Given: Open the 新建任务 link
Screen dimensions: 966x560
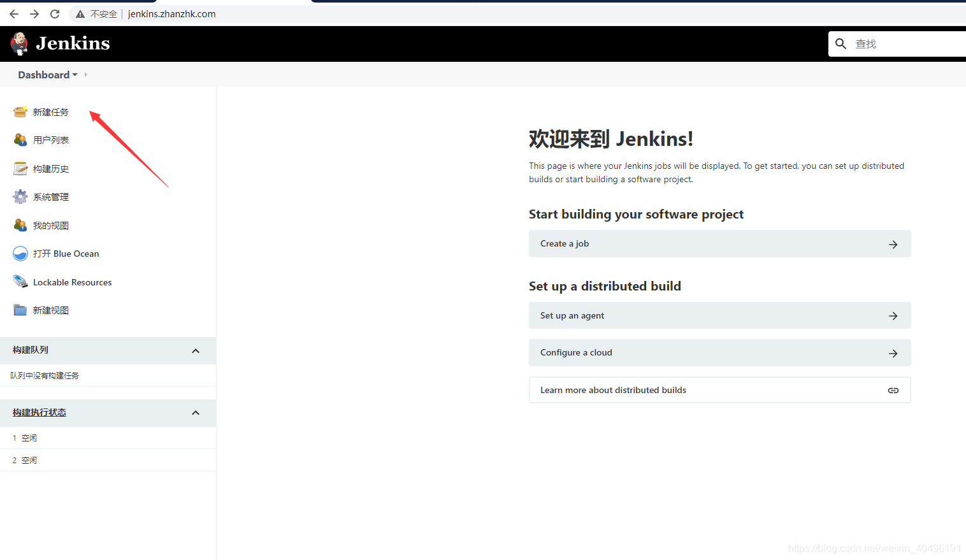Looking at the screenshot, I should pos(51,112).
